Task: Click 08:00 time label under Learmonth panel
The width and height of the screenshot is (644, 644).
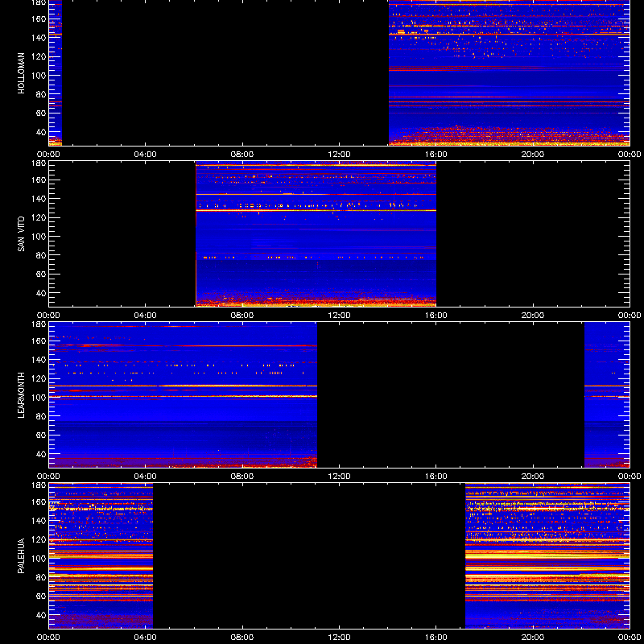Action: (x=242, y=477)
